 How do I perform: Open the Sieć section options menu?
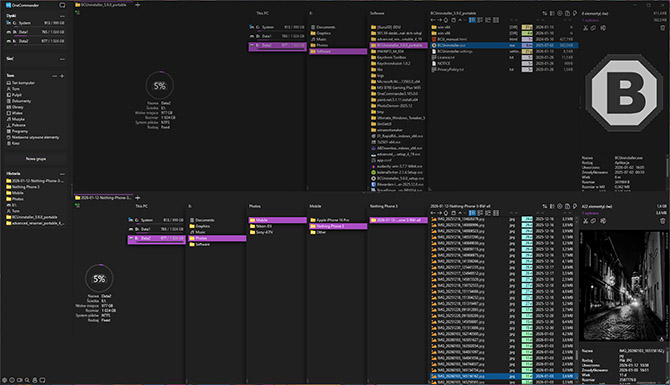[62, 59]
